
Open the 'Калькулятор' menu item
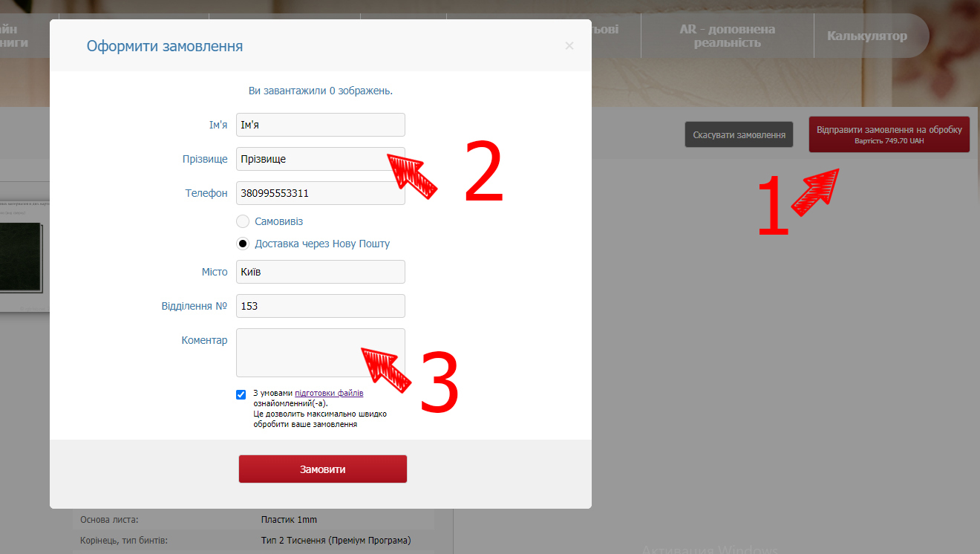(x=866, y=36)
